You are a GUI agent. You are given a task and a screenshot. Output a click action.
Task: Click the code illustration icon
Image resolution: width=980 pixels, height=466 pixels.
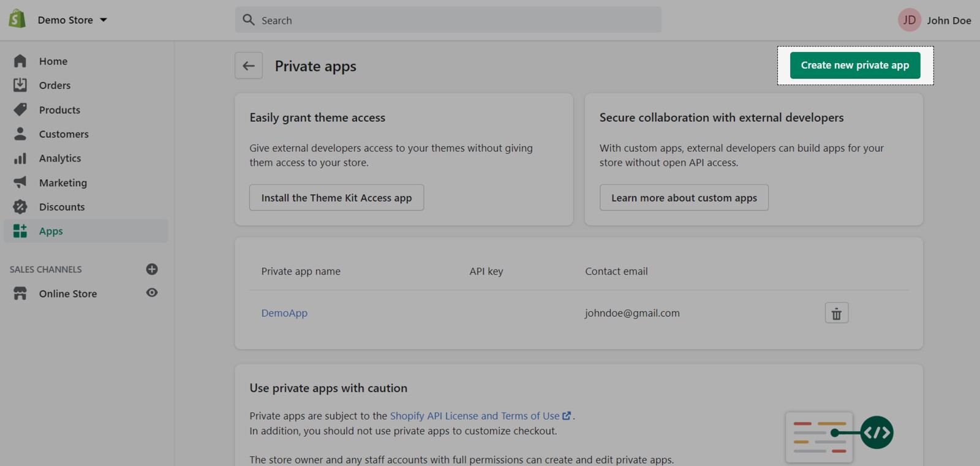pyautogui.click(x=876, y=432)
